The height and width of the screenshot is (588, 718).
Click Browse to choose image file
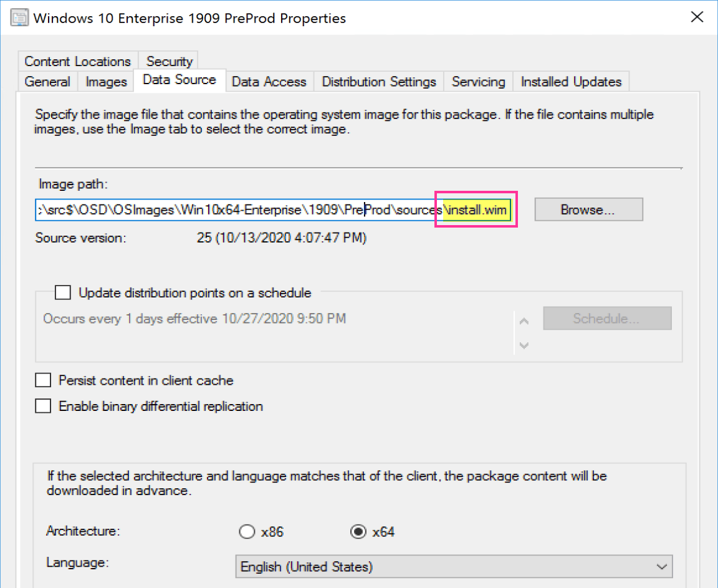(x=588, y=210)
